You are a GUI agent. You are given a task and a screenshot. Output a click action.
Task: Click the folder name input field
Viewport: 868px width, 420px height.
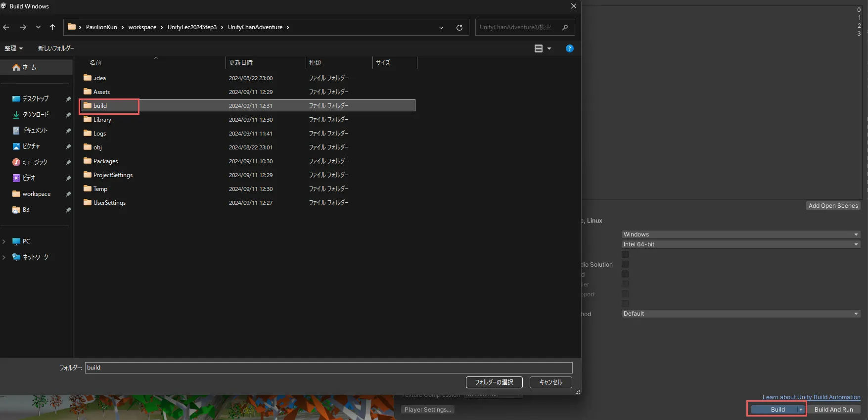point(328,368)
